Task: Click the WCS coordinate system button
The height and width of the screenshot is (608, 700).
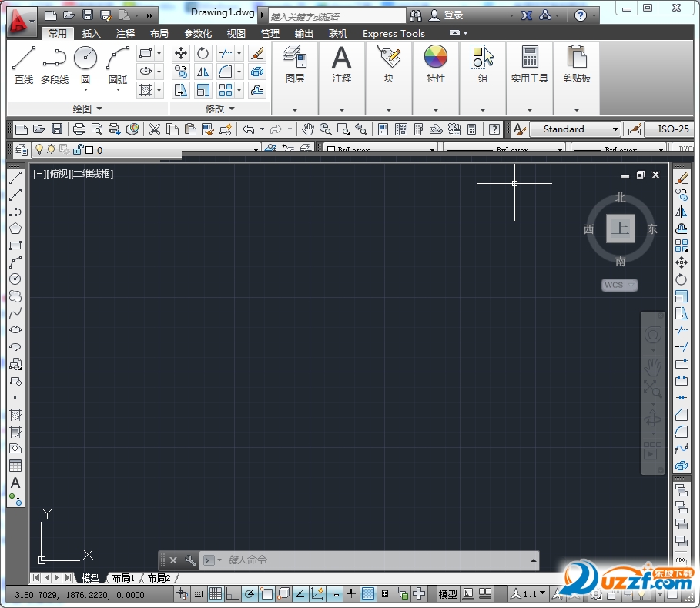Action: 619,286
